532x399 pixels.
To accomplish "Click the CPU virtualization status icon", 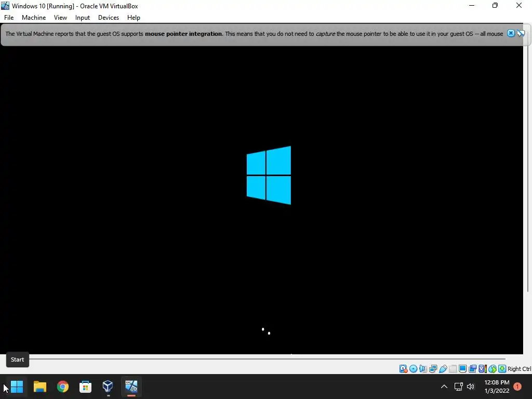I will (x=483, y=369).
